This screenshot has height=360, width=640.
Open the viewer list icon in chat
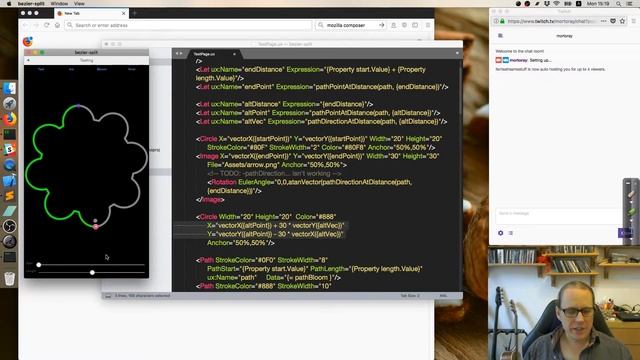pos(511,233)
